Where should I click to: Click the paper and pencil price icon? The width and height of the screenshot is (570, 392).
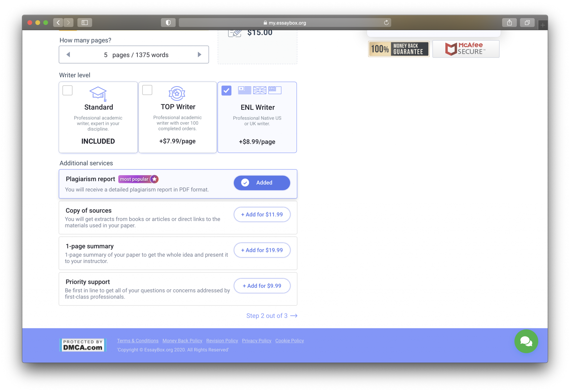[x=235, y=33]
